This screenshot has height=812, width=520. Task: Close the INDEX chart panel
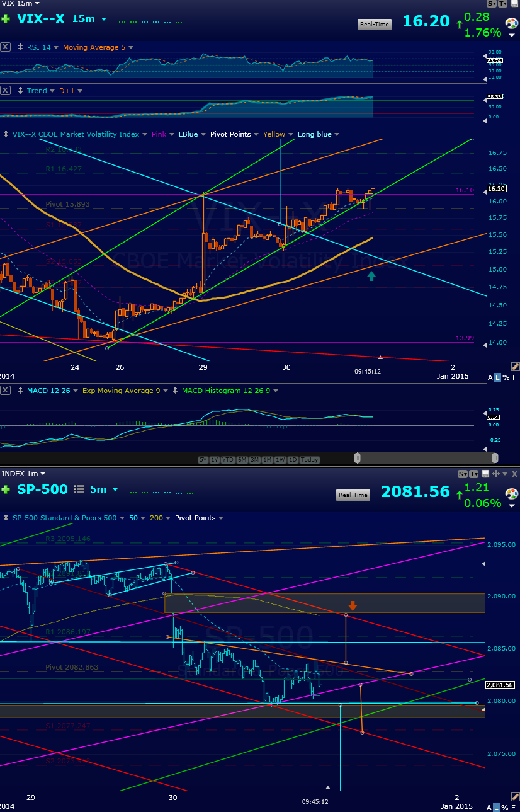click(x=514, y=474)
